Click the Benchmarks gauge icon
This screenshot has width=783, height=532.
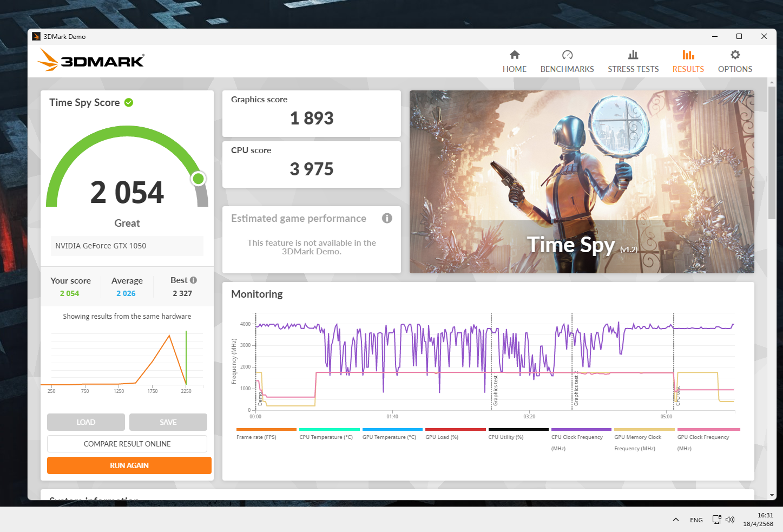pyautogui.click(x=567, y=55)
